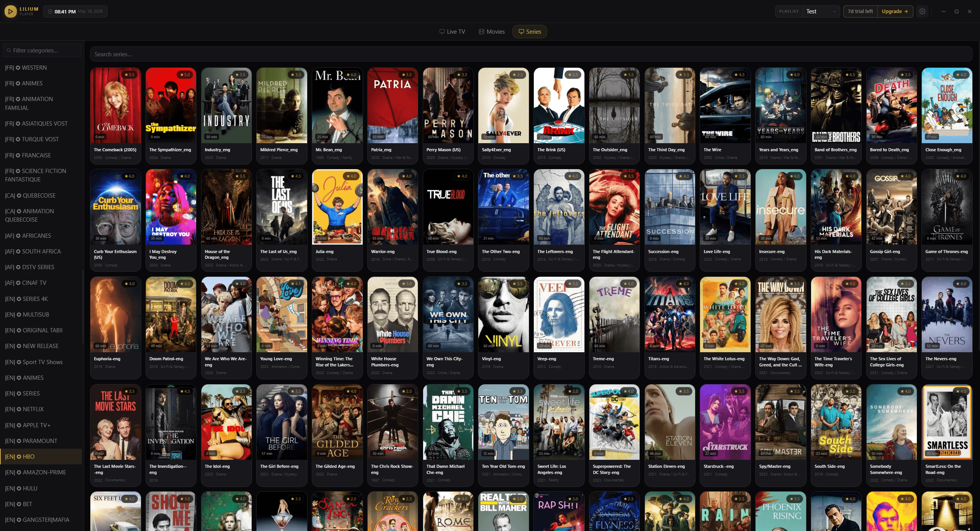Image resolution: width=980 pixels, height=531 pixels.
Task: Click the search icon in category filter
Action: (9, 50)
